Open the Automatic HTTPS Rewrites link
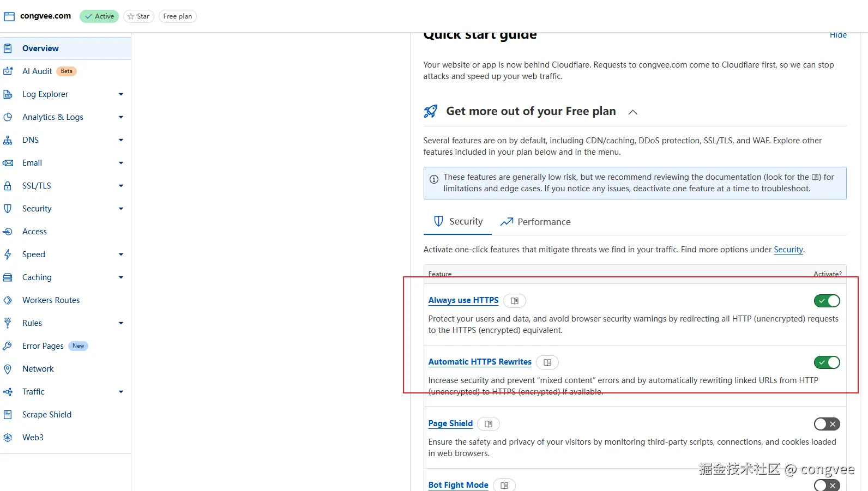 point(480,362)
